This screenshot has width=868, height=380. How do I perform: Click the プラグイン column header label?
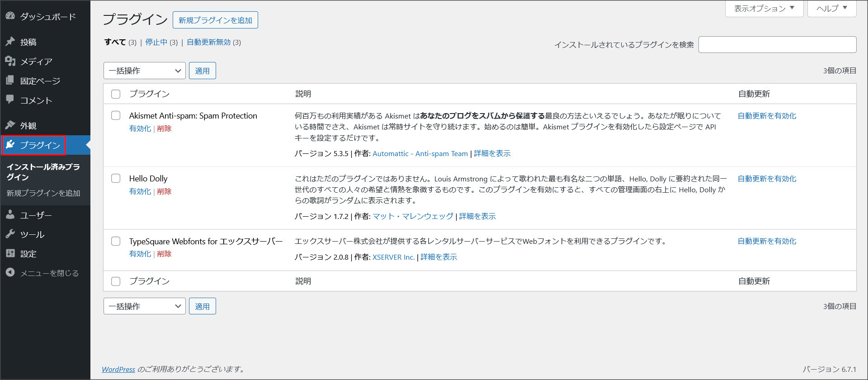pos(149,94)
